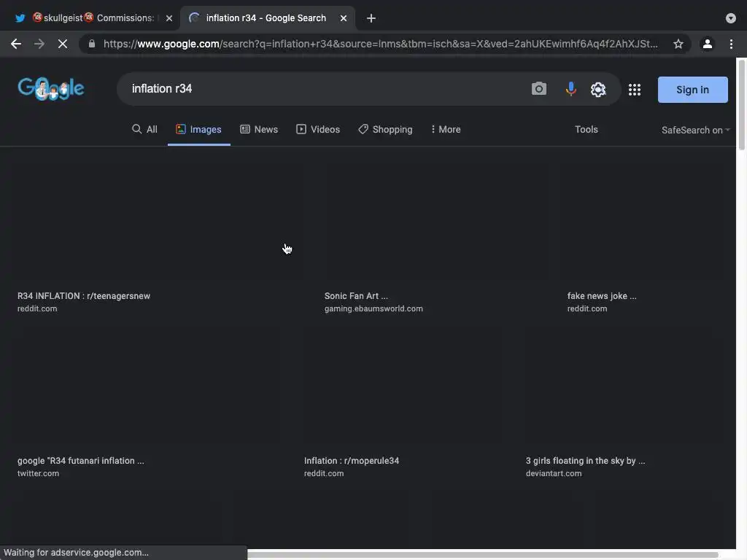Screen dimensions: 747x560
Task: Click the circular tab search button at top right
Action: (x=730, y=18)
